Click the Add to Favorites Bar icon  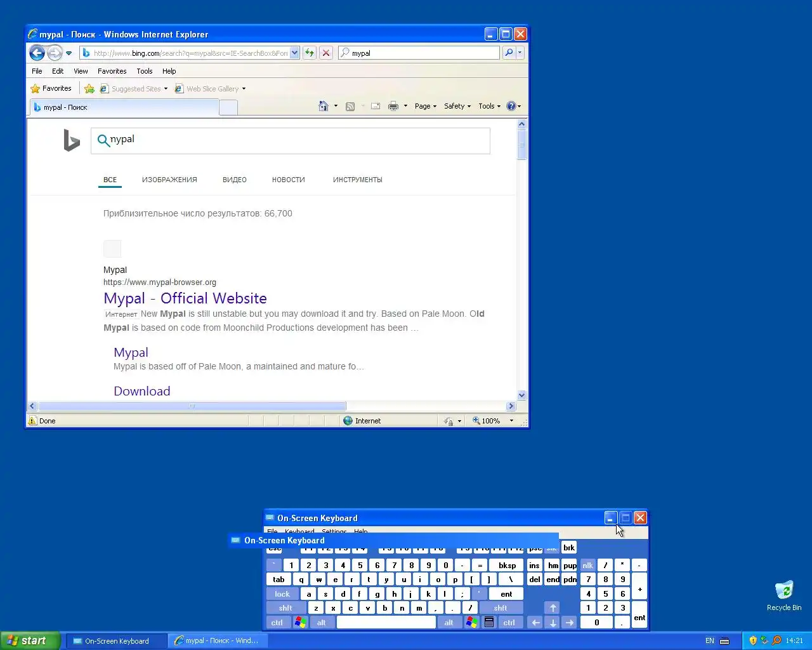89,88
